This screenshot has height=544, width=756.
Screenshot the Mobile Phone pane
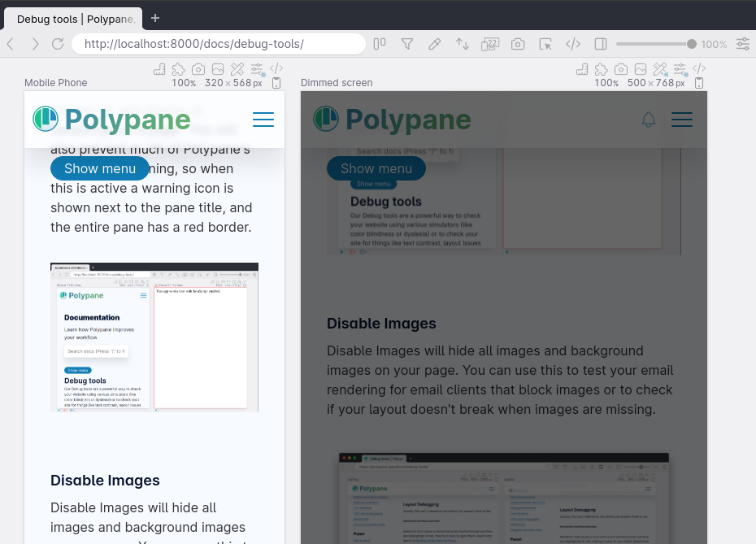tap(198, 69)
